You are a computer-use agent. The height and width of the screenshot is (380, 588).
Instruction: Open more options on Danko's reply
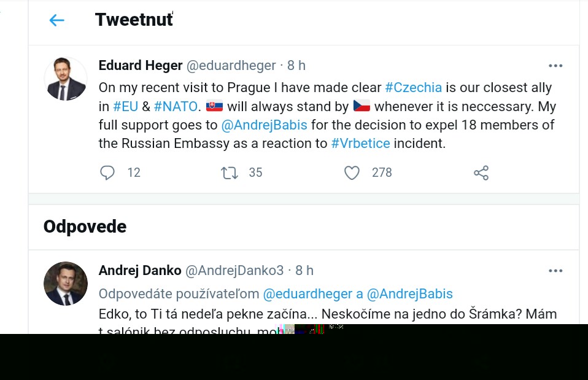(555, 271)
